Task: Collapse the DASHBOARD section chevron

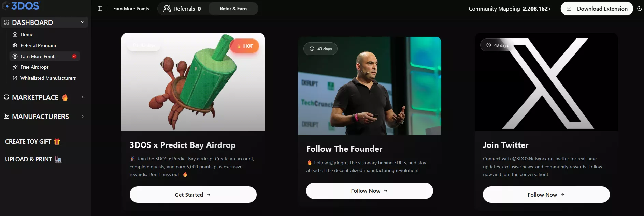Action: pos(82,22)
